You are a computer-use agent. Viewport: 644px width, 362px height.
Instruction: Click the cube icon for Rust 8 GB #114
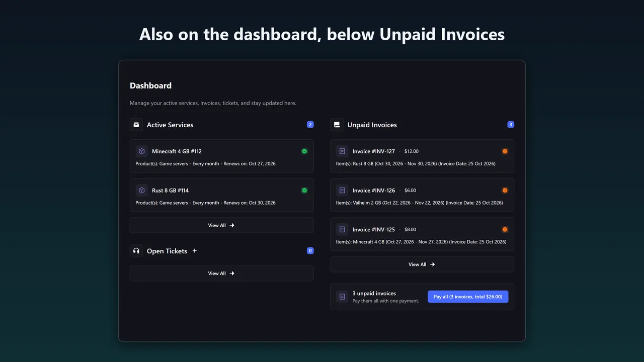tap(142, 191)
